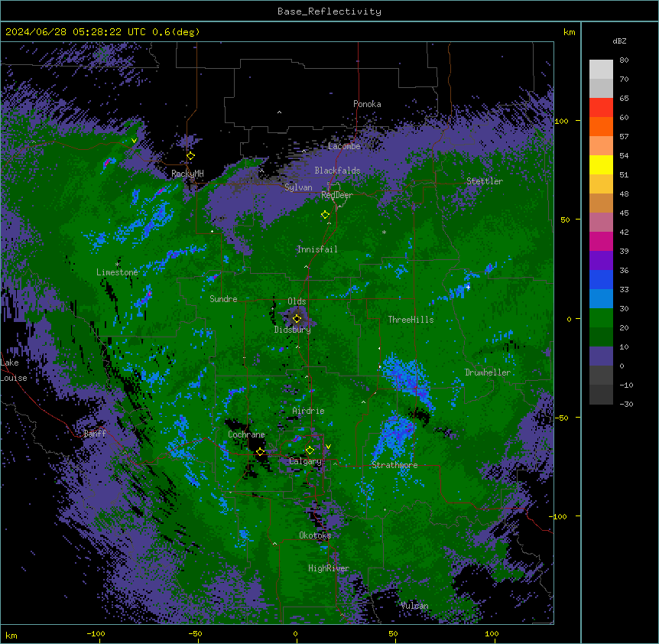The image size is (659, 644).
Task: Click the Airdrie city label
Action: point(308,411)
